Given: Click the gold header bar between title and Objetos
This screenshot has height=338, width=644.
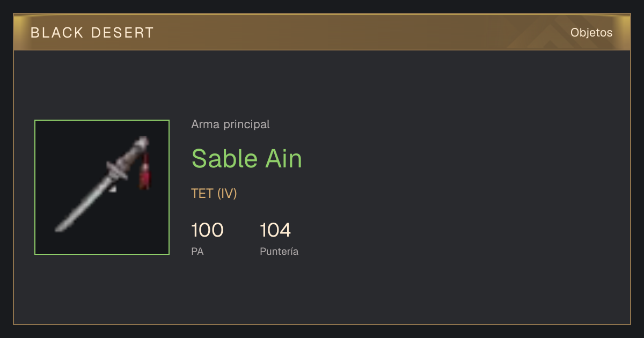Looking at the screenshot, I should tap(360, 33).
